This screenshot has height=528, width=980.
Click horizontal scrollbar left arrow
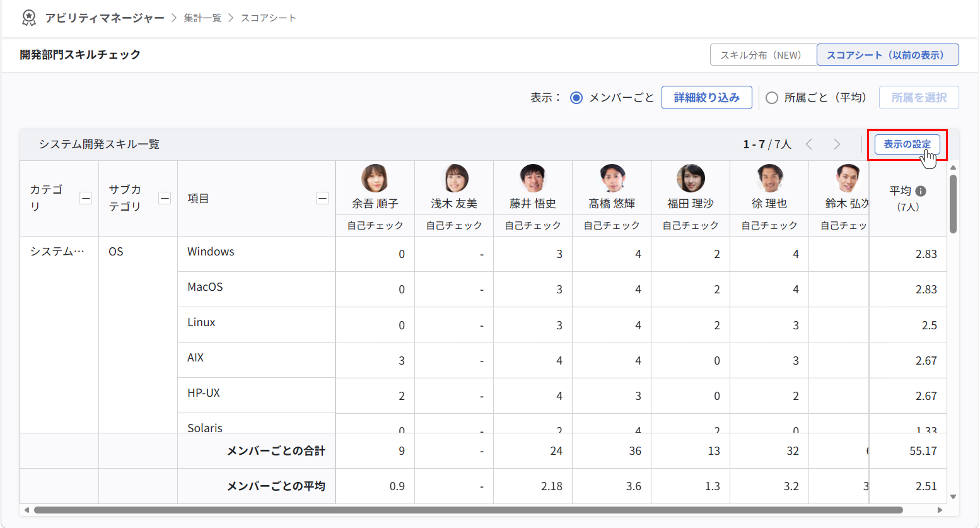(x=27, y=510)
